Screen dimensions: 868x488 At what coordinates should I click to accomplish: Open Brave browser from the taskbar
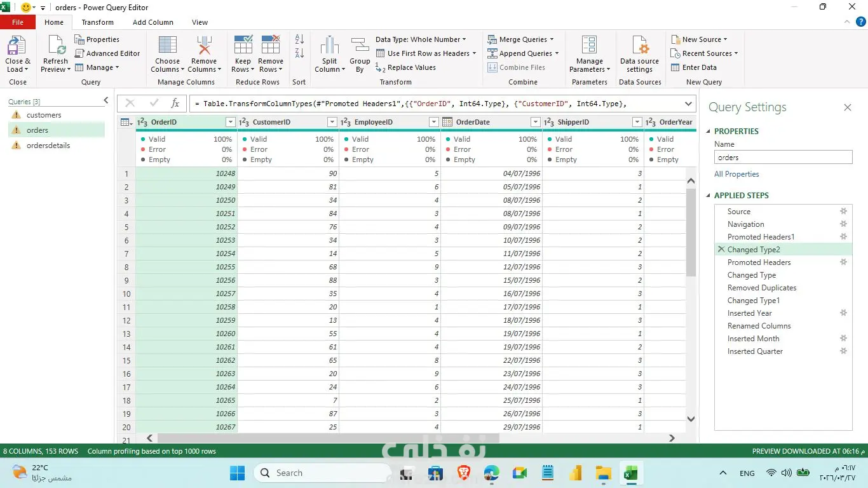click(464, 473)
